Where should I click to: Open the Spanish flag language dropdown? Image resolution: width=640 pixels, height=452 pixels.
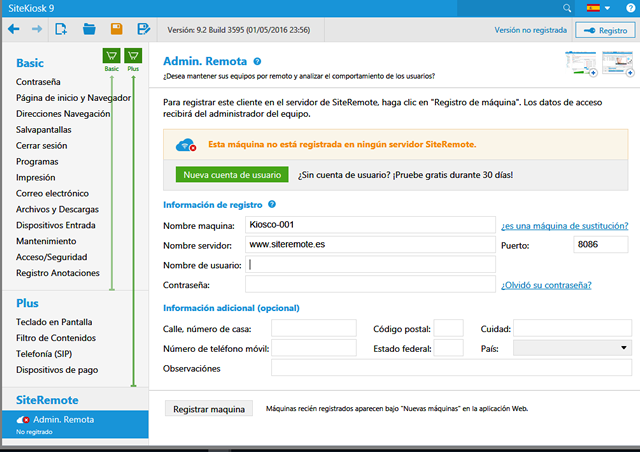point(601,8)
